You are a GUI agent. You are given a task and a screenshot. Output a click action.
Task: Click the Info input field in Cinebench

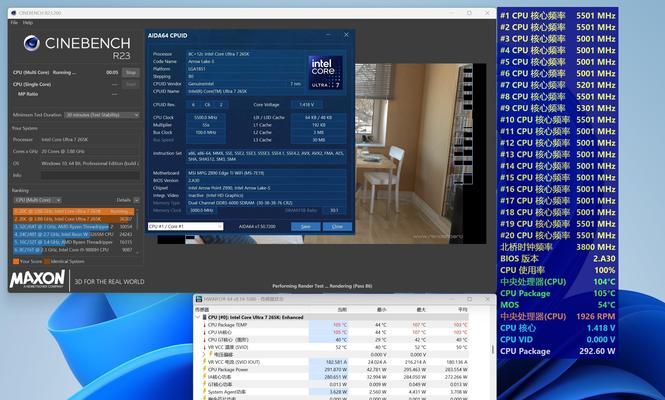[90, 175]
